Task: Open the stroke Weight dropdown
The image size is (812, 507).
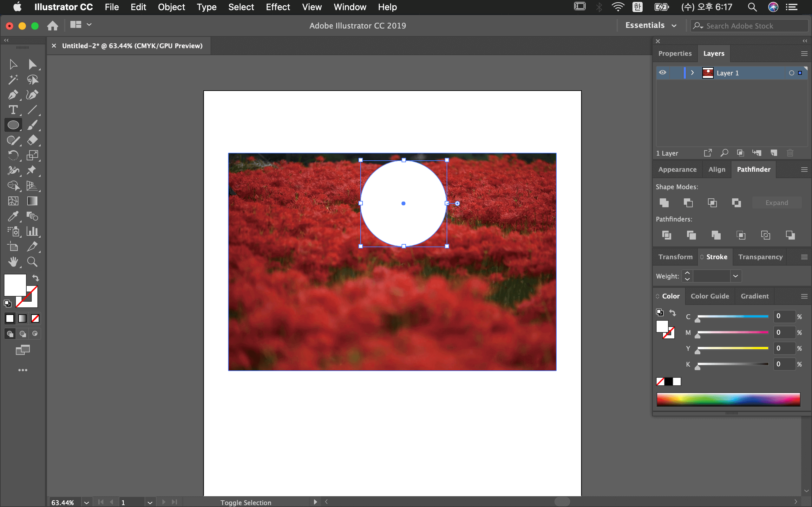Action: click(736, 276)
